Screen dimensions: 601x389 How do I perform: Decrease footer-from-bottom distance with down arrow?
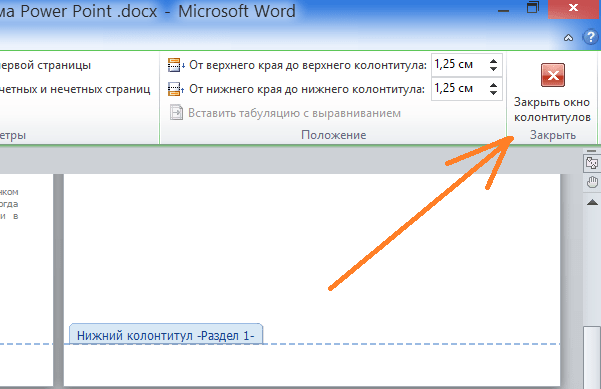(x=493, y=93)
